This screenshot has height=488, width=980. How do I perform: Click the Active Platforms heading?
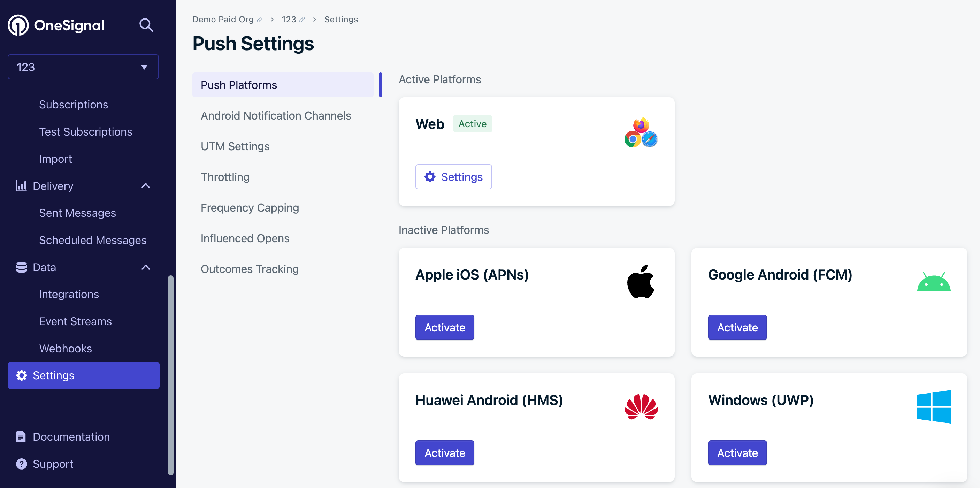(440, 79)
